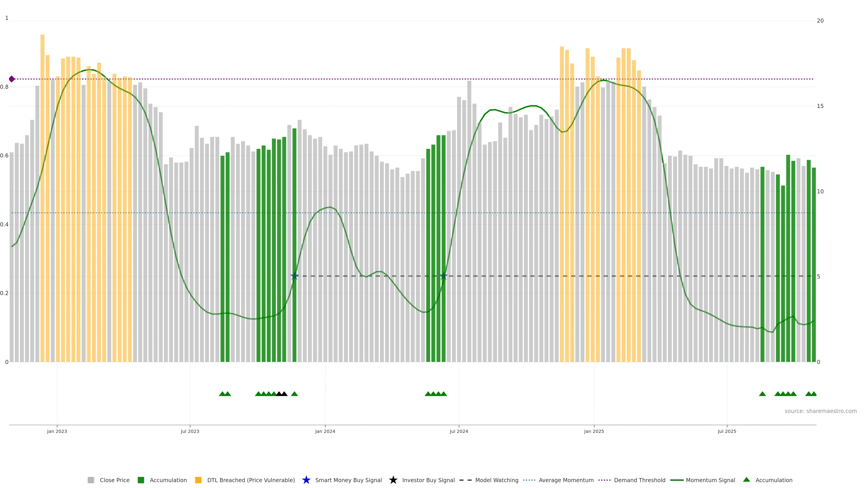This screenshot has height=488, width=868.
Task: Click the second blue star near Jul 2024
Action: tap(443, 276)
